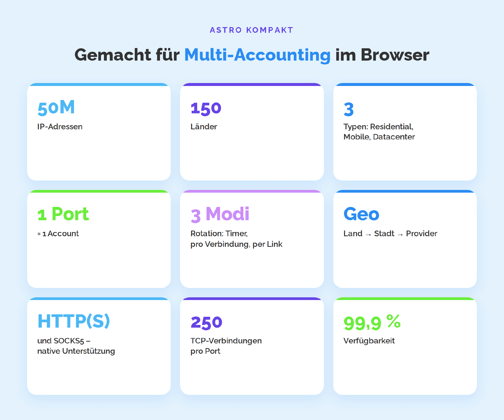Click the blue Multi-Accounting headline text
The image size is (504, 420).
257,55
